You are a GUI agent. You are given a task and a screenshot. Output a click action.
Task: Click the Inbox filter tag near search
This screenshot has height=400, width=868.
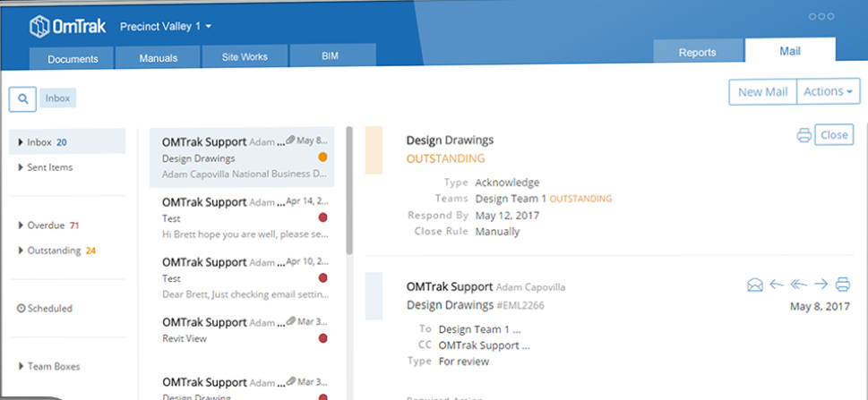[57, 98]
